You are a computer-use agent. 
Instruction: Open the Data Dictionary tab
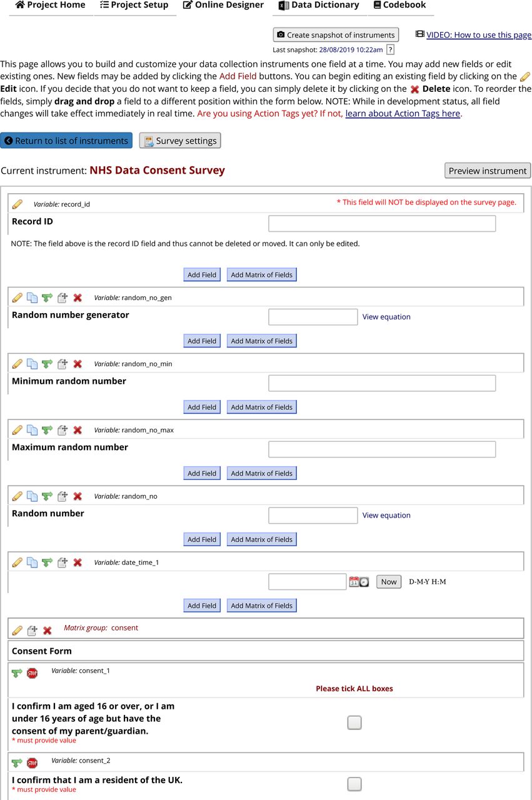pyautogui.click(x=319, y=6)
